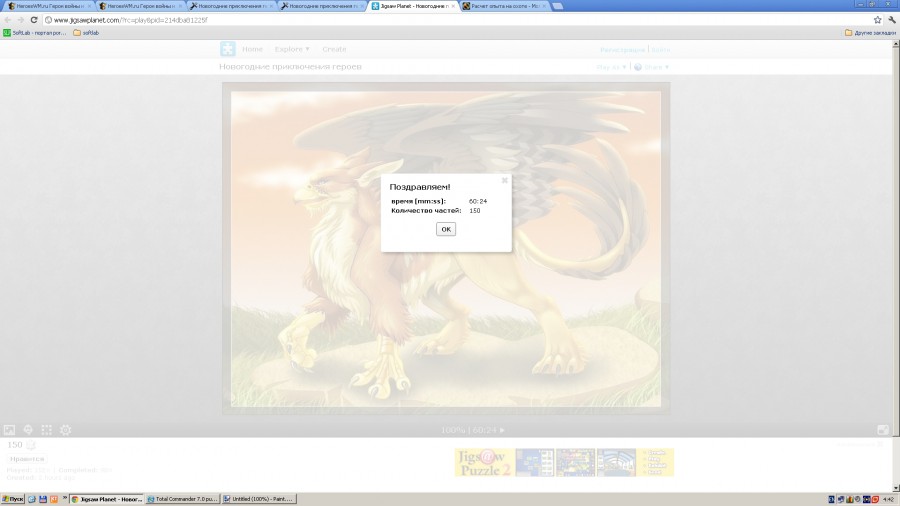The height and width of the screenshot is (506, 900).
Task: Open a new browser tab
Action: pyautogui.click(x=557, y=6)
